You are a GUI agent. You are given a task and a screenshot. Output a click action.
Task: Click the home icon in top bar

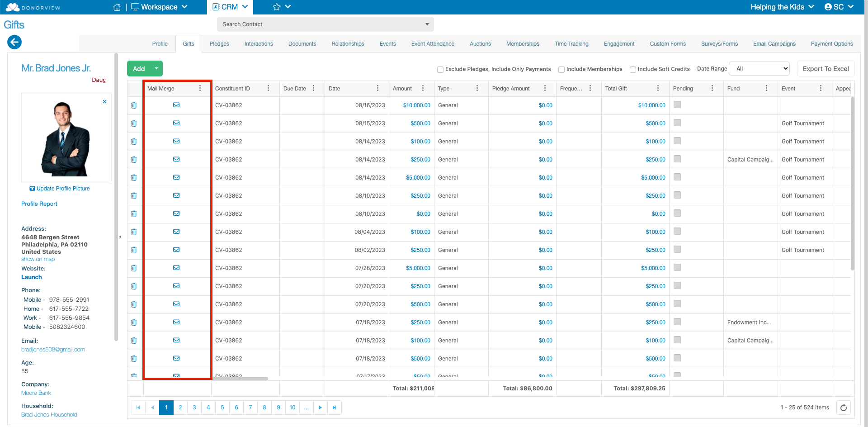coord(117,7)
